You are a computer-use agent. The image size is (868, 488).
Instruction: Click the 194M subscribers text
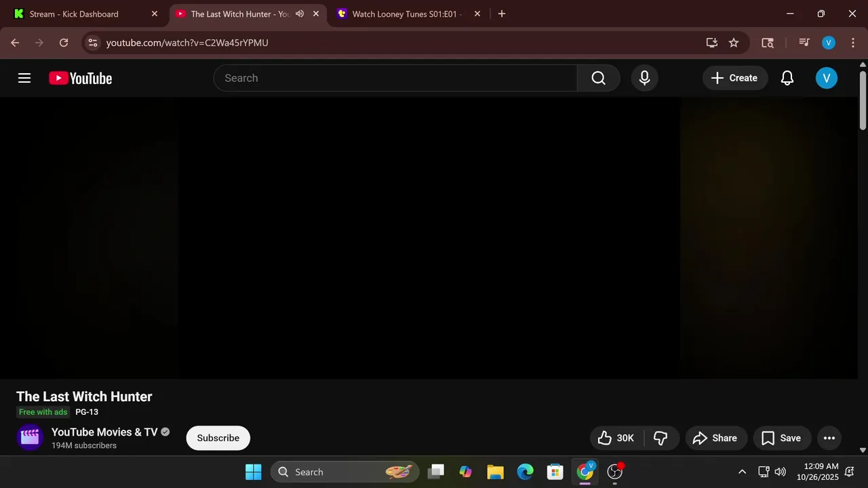coord(84,445)
